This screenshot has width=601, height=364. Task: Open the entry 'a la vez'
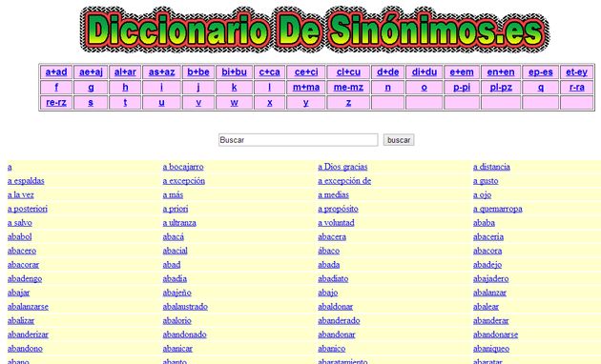click(21, 194)
